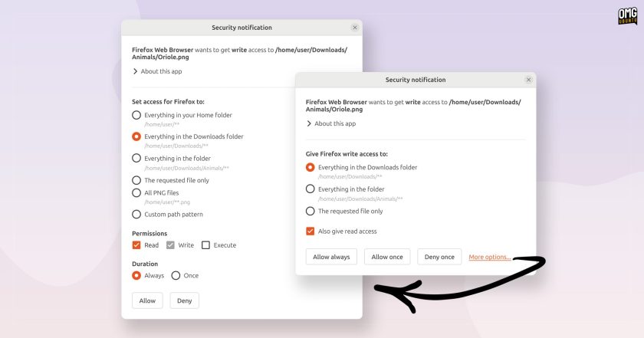Set duration to Once

176,276
